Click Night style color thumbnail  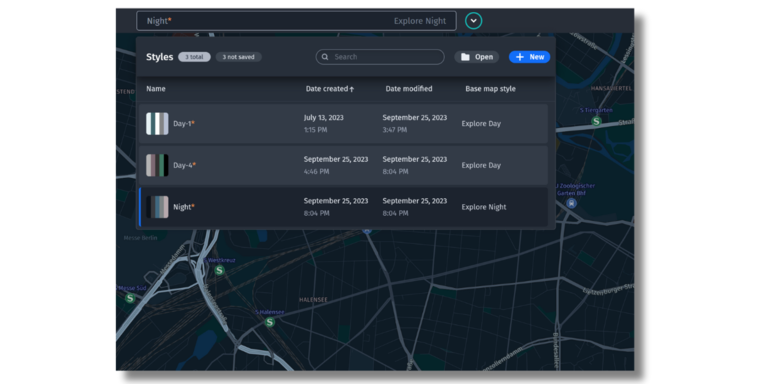157,207
